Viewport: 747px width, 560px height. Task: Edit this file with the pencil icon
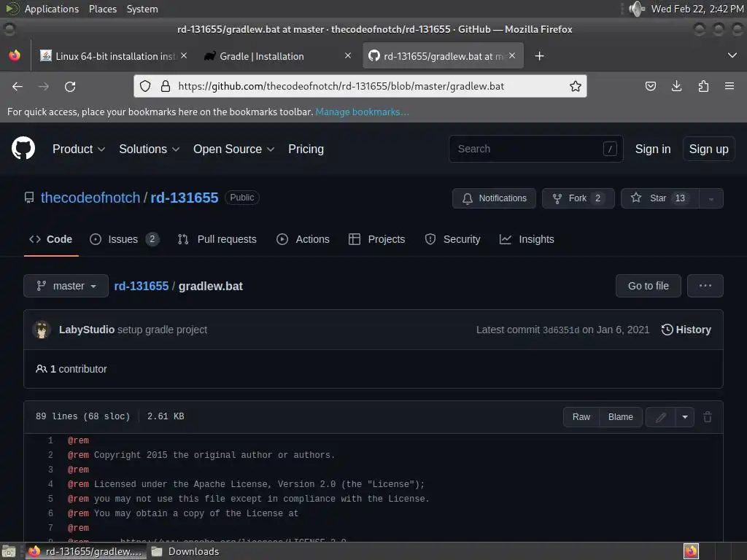pos(660,417)
